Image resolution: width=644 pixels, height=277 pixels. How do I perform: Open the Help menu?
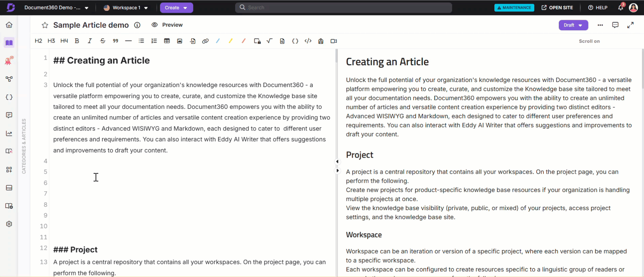tap(598, 8)
